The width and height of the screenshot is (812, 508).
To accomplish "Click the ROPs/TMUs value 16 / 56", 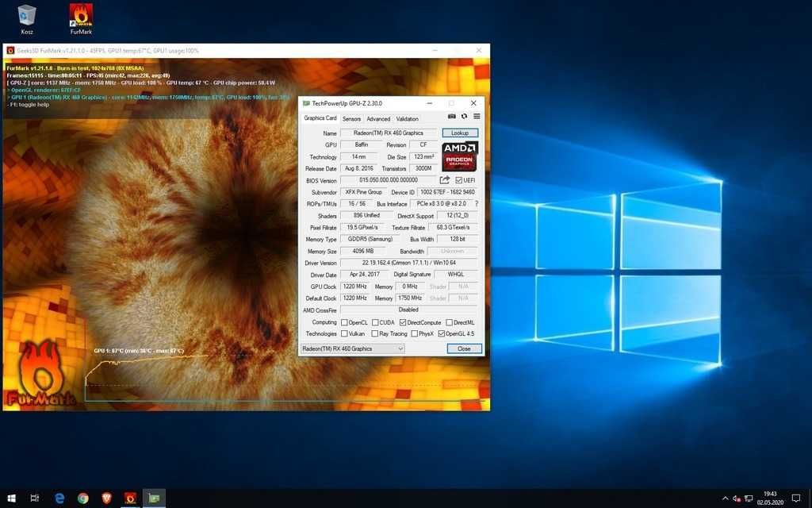I will (x=357, y=204).
